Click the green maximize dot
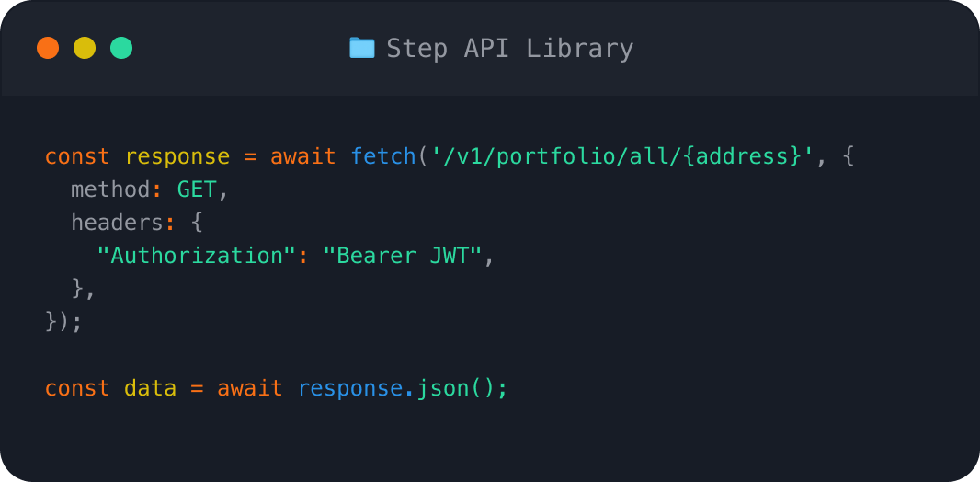This screenshot has width=980, height=482. [x=121, y=48]
